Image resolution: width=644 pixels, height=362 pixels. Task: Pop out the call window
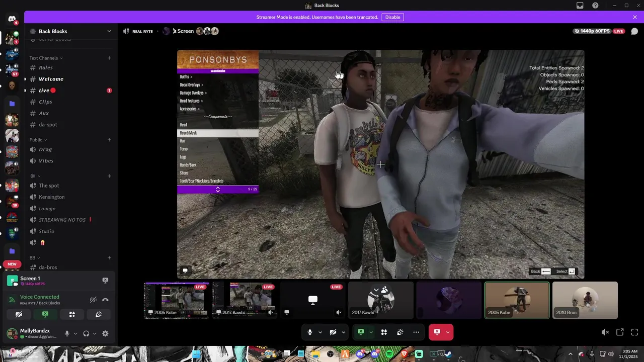coord(620,332)
